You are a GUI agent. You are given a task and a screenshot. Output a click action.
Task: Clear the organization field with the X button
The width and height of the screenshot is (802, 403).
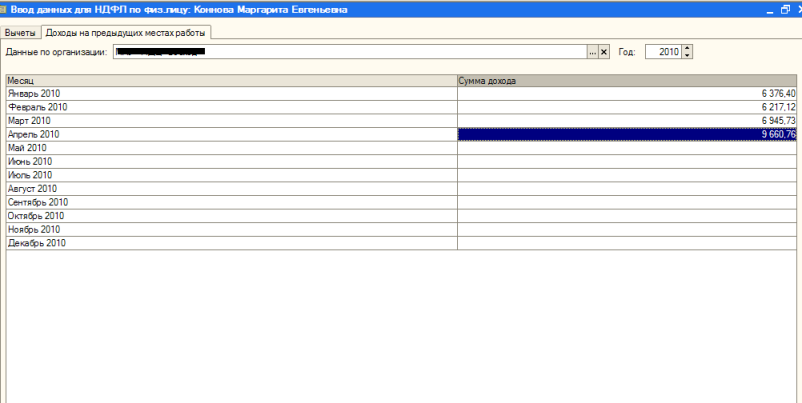point(604,52)
